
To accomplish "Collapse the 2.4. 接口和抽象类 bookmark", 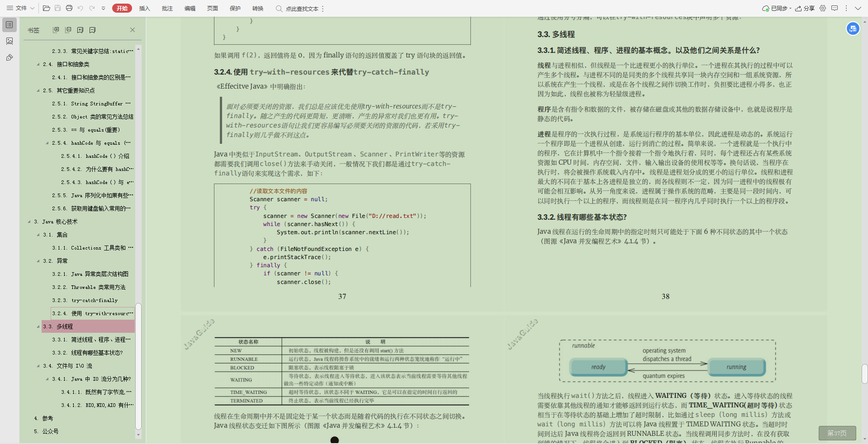I will [38, 64].
